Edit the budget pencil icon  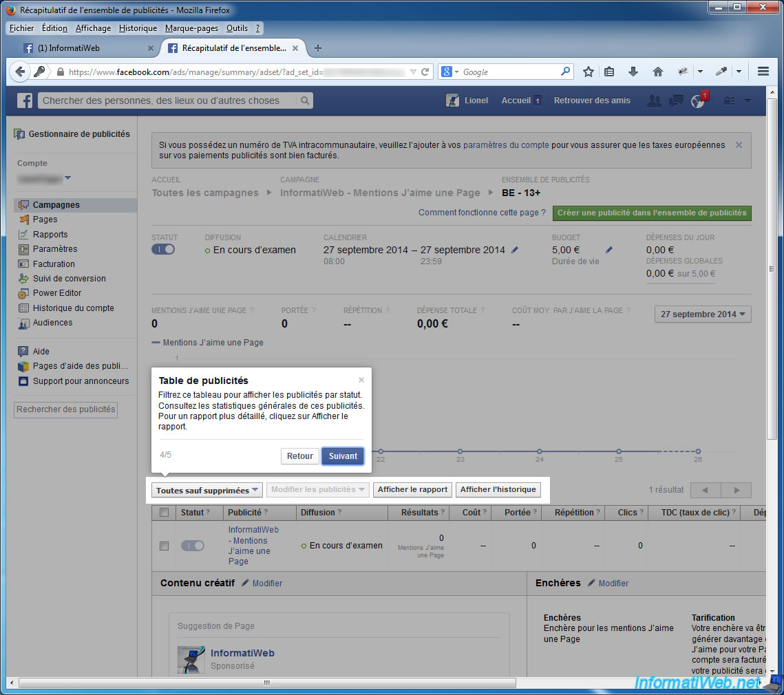coord(609,250)
